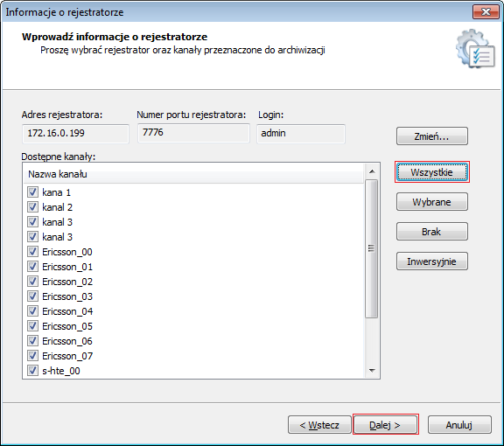This screenshot has width=504, height=446.
Task: Select all channels with Wszystkie
Action: tap(431, 172)
